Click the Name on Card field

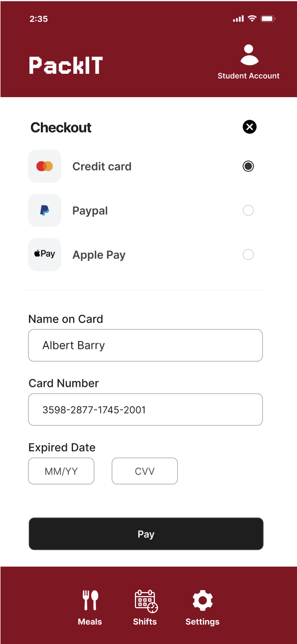[x=145, y=345]
